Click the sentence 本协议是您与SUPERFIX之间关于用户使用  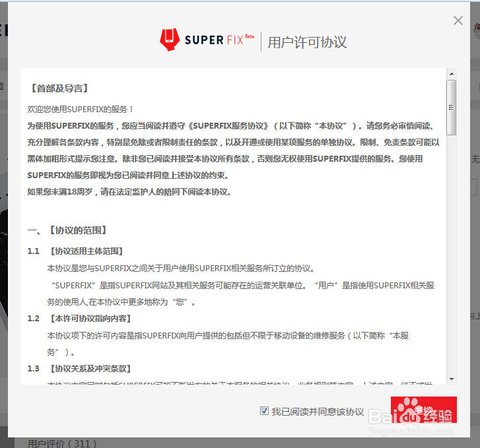click(x=181, y=269)
